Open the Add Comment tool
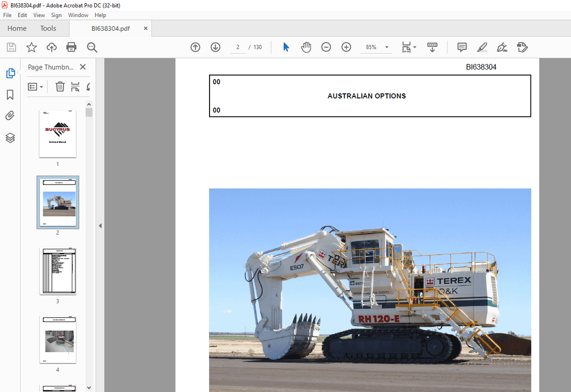 pos(461,47)
